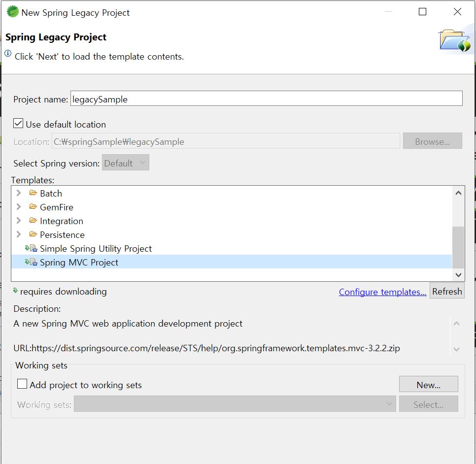Viewport: 476px width, 464px height.
Task: Click the info icon beside the Next hint
Action: [x=8, y=54]
